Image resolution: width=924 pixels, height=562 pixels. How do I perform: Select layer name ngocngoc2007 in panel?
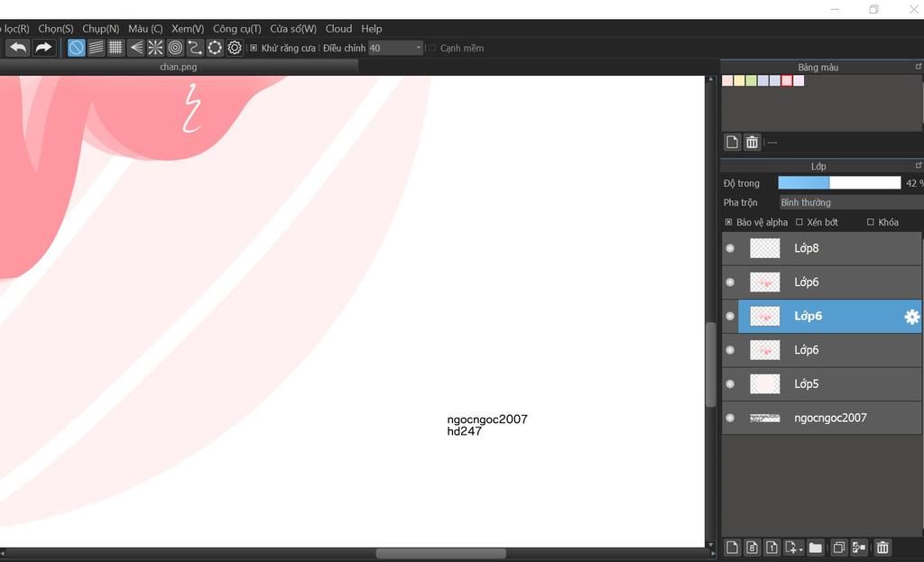[x=830, y=418]
